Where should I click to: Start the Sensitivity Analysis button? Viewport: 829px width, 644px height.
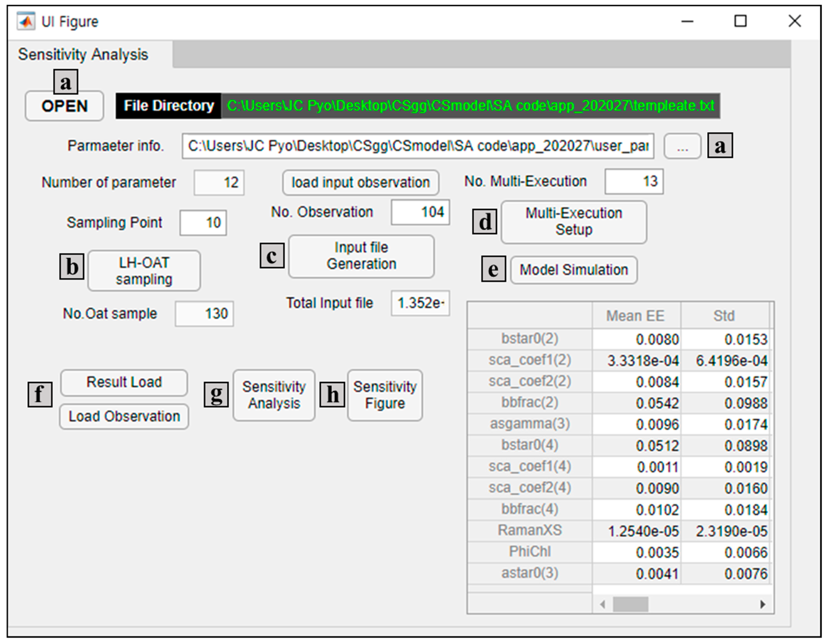tap(274, 395)
